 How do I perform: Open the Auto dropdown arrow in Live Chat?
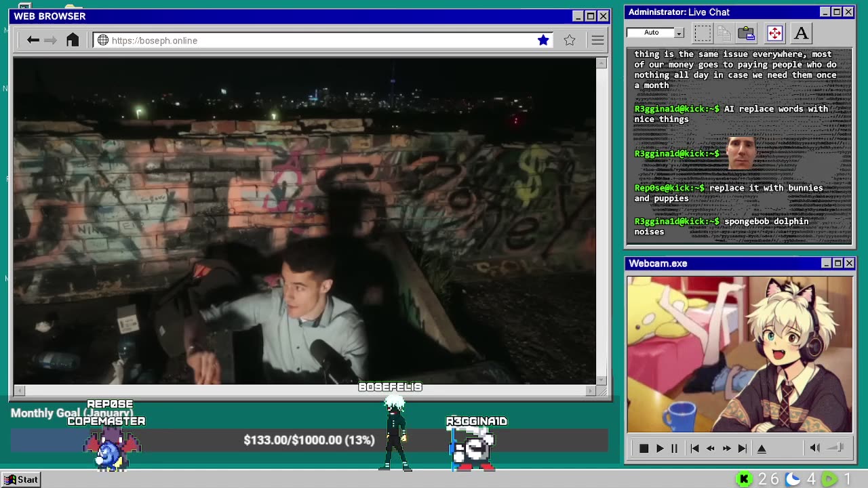point(679,33)
